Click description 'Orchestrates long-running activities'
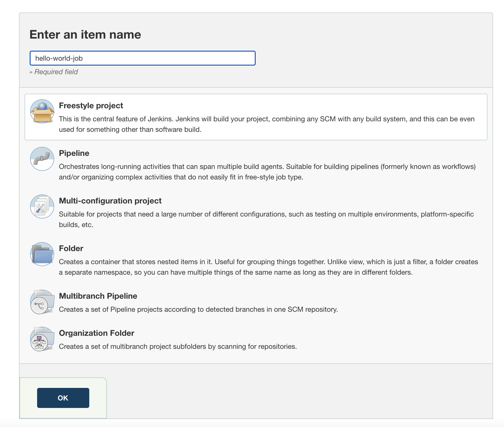This screenshot has width=504, height=427. point(267,172)
